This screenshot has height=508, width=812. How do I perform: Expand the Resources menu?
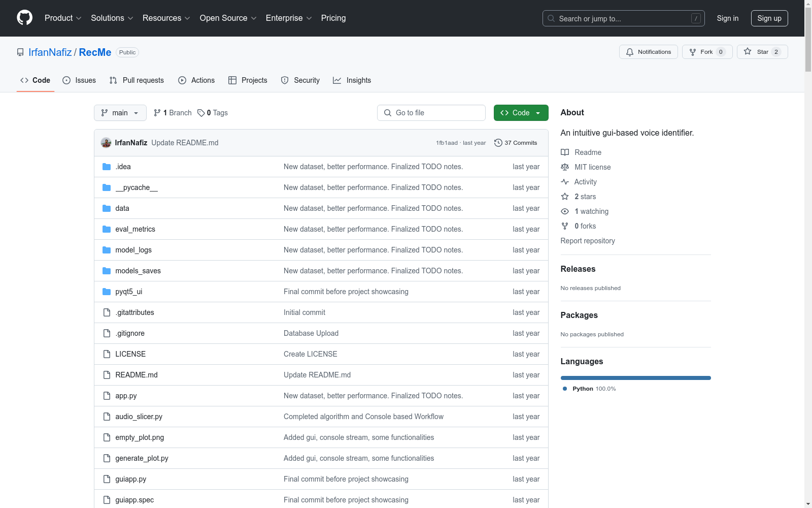click(166, 18)
